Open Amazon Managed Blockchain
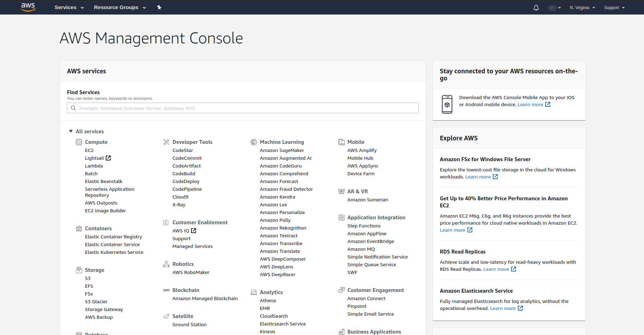 pyautogui.click(x=205, y=299)
